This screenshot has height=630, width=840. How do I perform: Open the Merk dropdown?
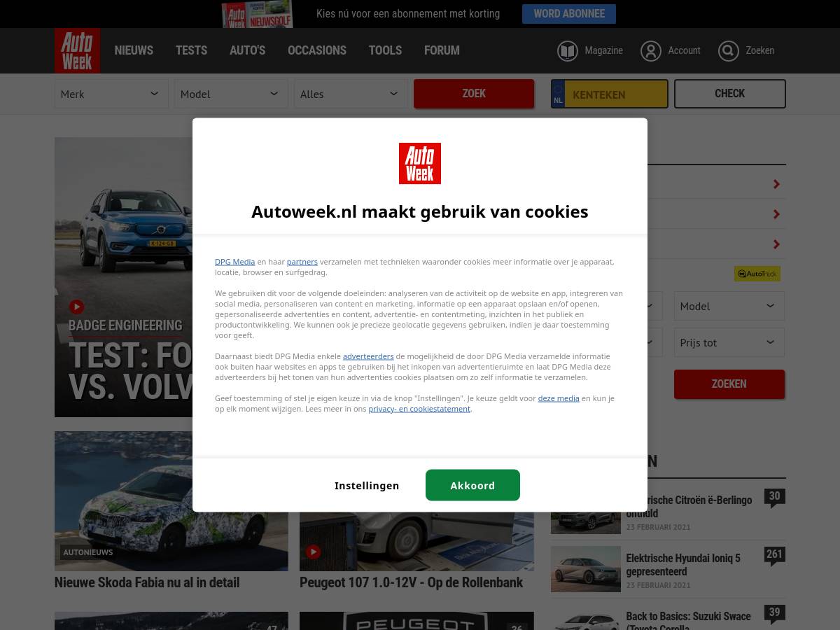111,93
